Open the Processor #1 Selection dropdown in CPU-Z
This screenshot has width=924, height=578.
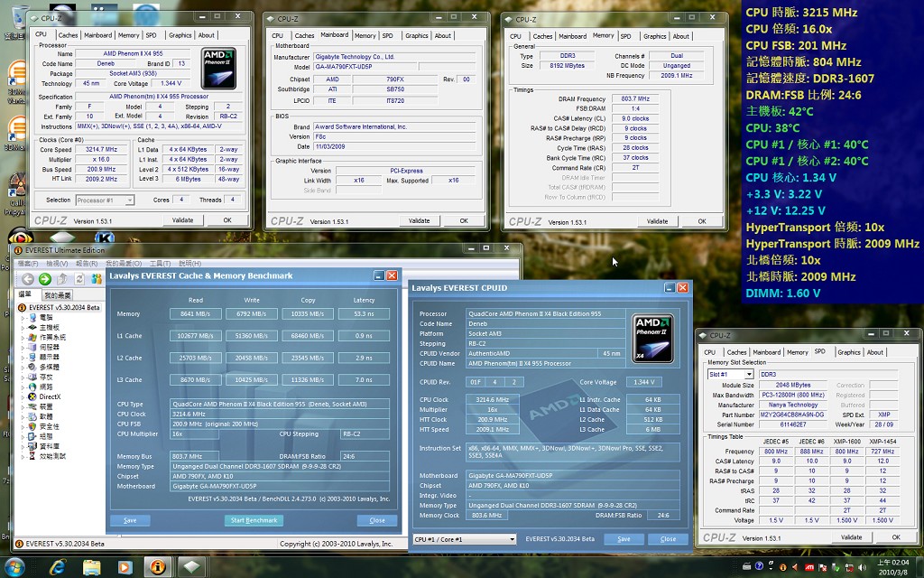[x=129, y=200]
